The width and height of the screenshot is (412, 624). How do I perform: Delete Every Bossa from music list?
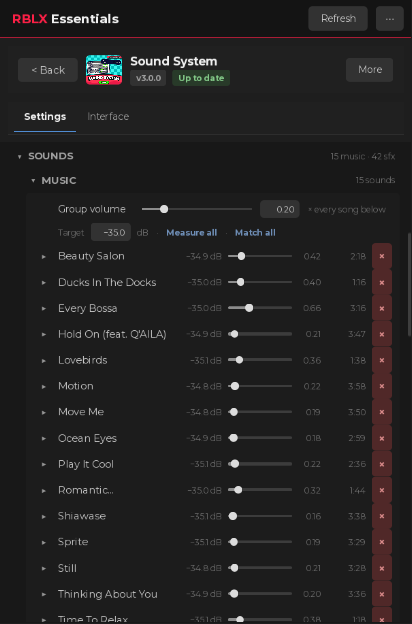click(x=382, y=308)
